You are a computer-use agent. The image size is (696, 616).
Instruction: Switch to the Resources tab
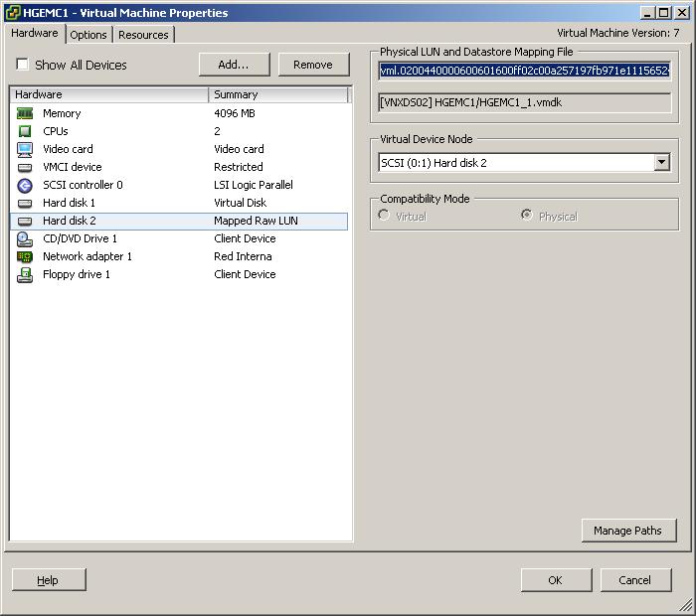(x=143, y=35)
